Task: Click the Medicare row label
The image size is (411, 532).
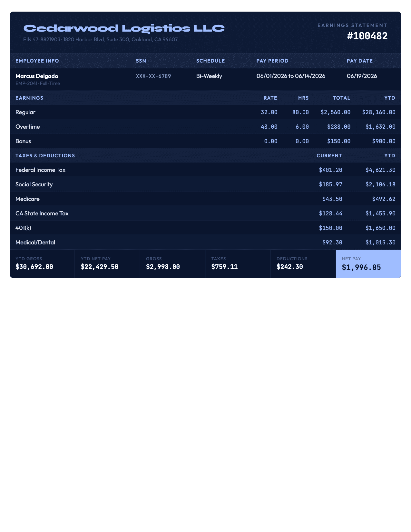Action: [28, 199]
